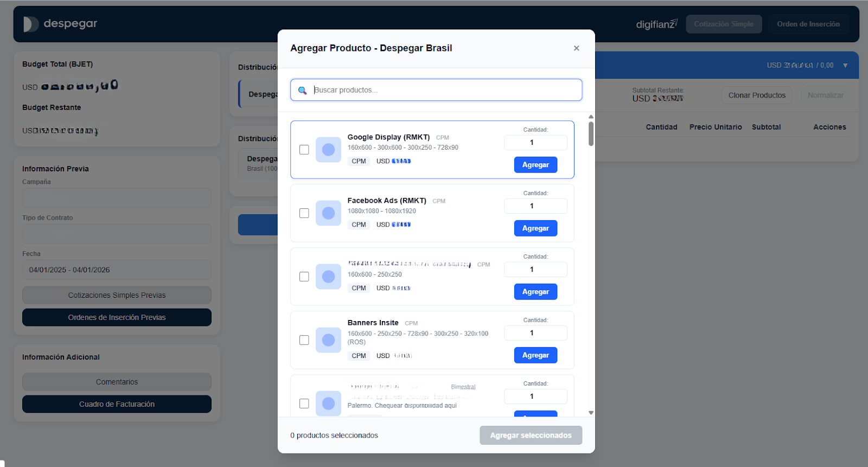Click the Subtotal column header
This screenshot has height=467, width=868.
pos(766,127)
